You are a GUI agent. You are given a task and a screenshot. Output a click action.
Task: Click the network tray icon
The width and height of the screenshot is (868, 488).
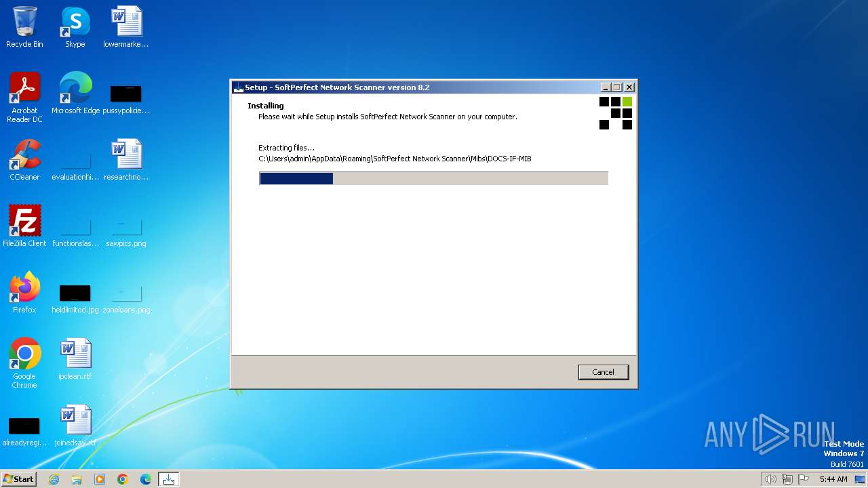(787, 479)
